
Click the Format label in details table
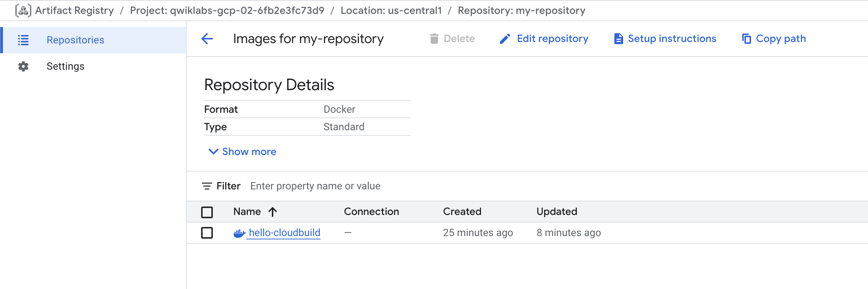221,109
